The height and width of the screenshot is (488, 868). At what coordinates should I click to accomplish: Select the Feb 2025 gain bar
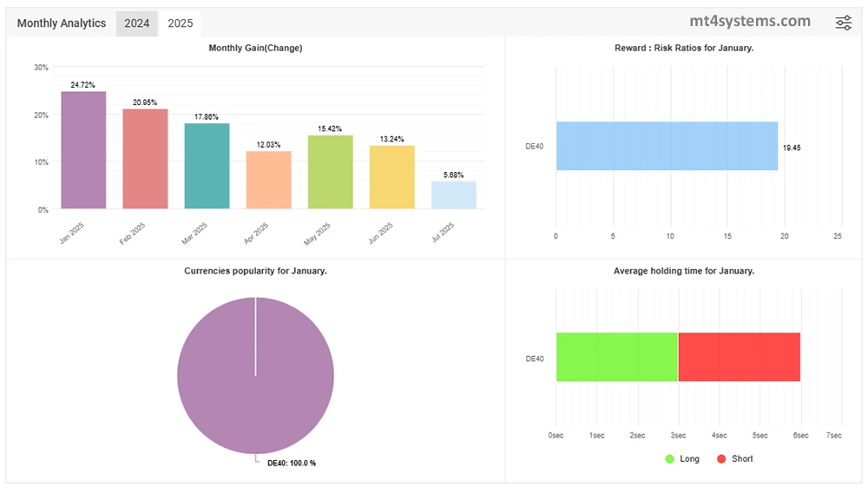pos(145,159)
